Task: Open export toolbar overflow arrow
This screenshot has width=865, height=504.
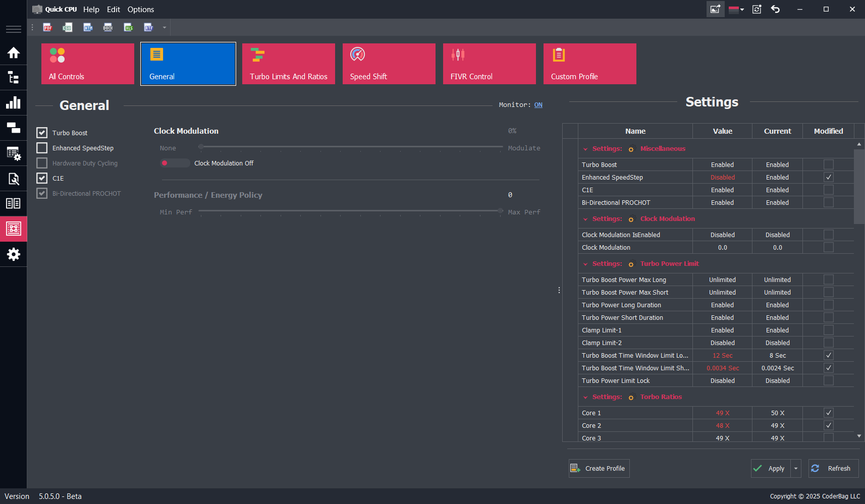Action: pyautogui.click(x=165, y=27)
